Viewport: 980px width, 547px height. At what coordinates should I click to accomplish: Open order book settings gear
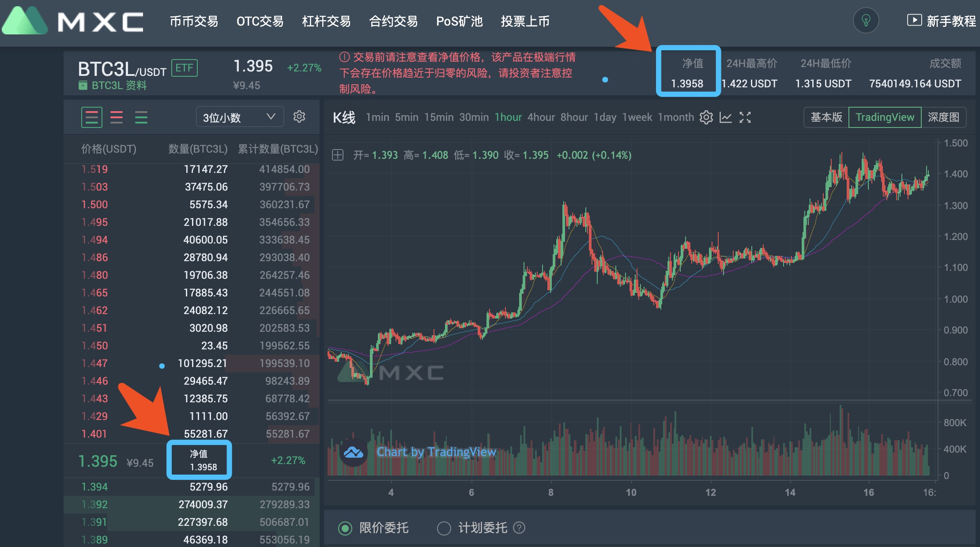299,116
